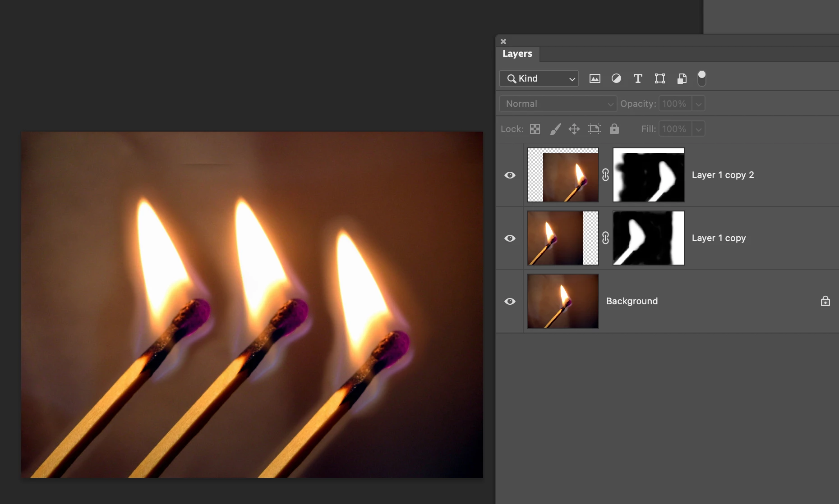Filter layers by pixel layer icon
The width and height of the screenshot is (839, 504).
click(x=595, y=78)
